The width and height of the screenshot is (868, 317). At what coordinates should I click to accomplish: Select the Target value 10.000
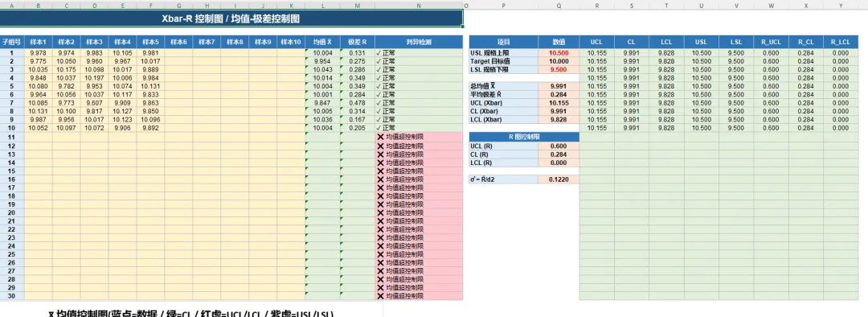(x=559, y=61)
